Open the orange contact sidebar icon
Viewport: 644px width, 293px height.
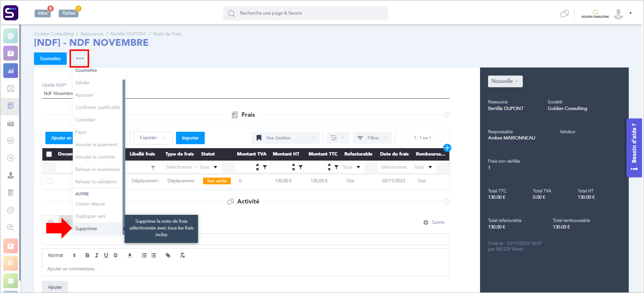point(11,263)
